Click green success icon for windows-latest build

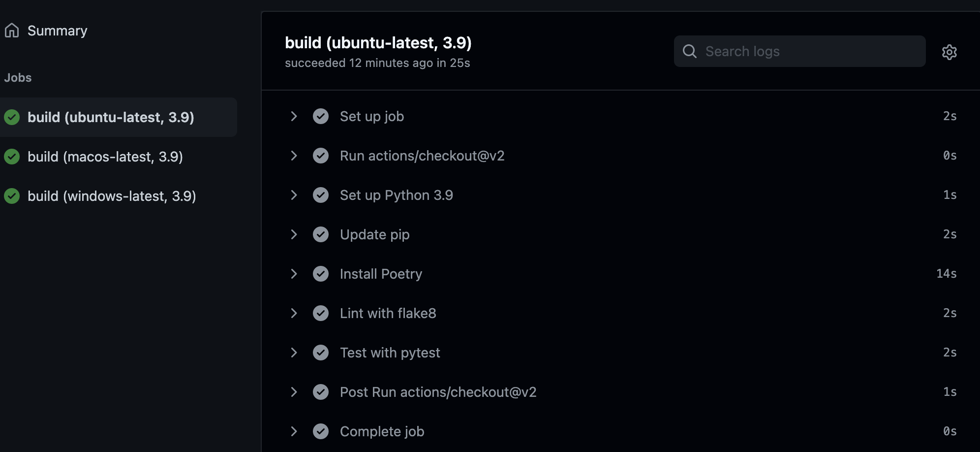point(12,196)
